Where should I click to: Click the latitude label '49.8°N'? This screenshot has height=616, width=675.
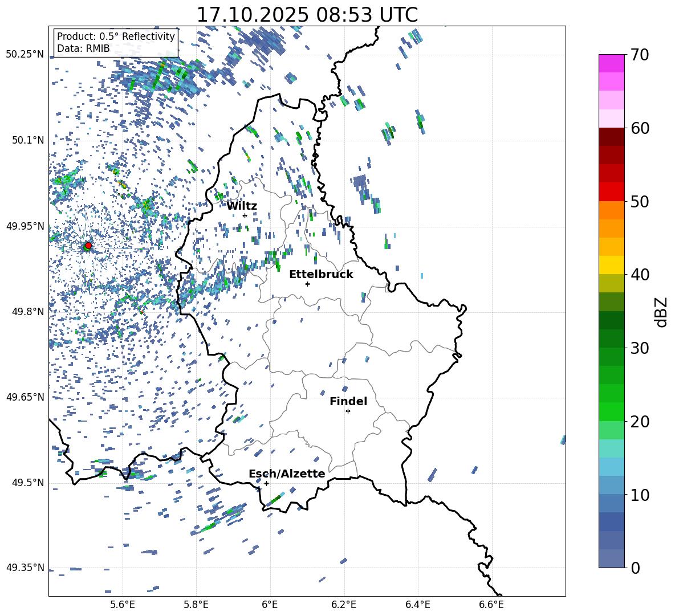pos(28,312)
